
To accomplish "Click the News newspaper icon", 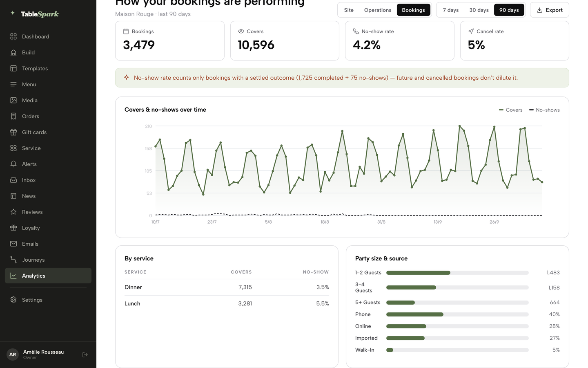I will pyautogui.click(x=13, y=196).
